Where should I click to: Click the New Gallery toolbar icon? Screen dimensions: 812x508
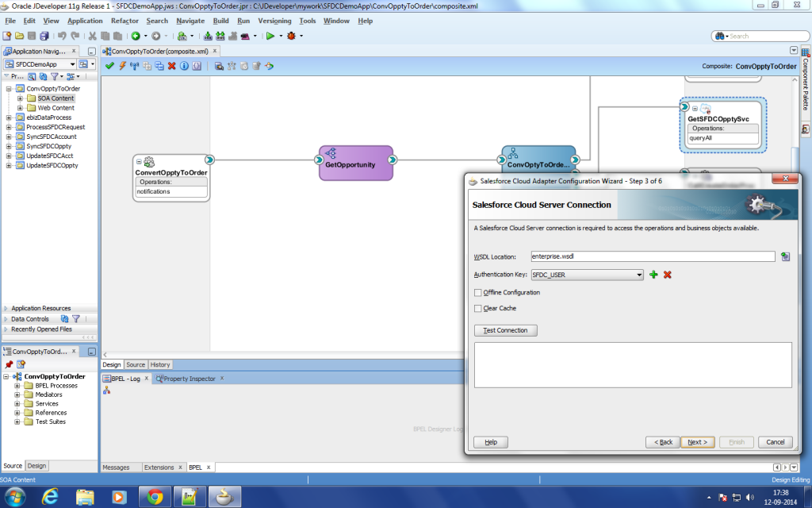point(6,36)
